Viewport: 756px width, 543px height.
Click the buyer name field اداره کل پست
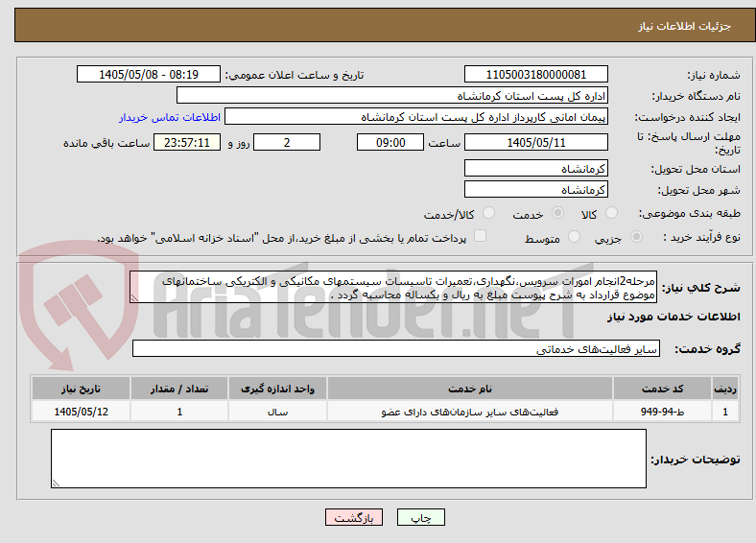click(392, 96)
